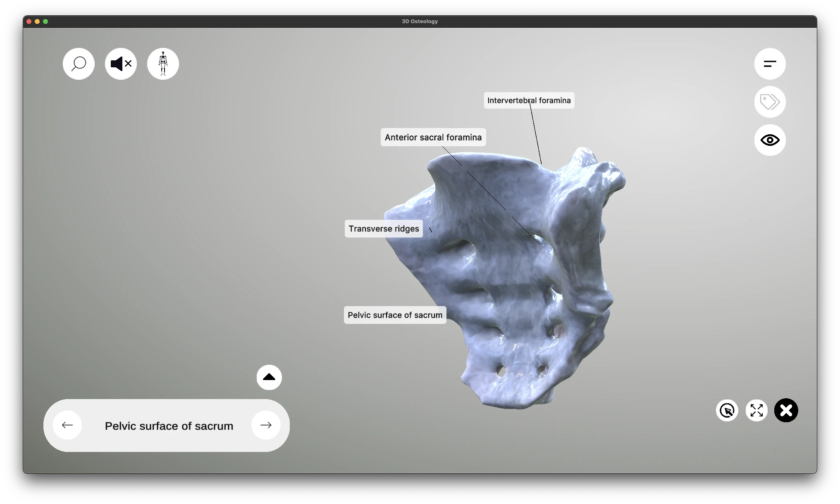The height and width of the screenshot is (504, 840).
Task: Toggle labels with the tag icon
Action: 770,102
